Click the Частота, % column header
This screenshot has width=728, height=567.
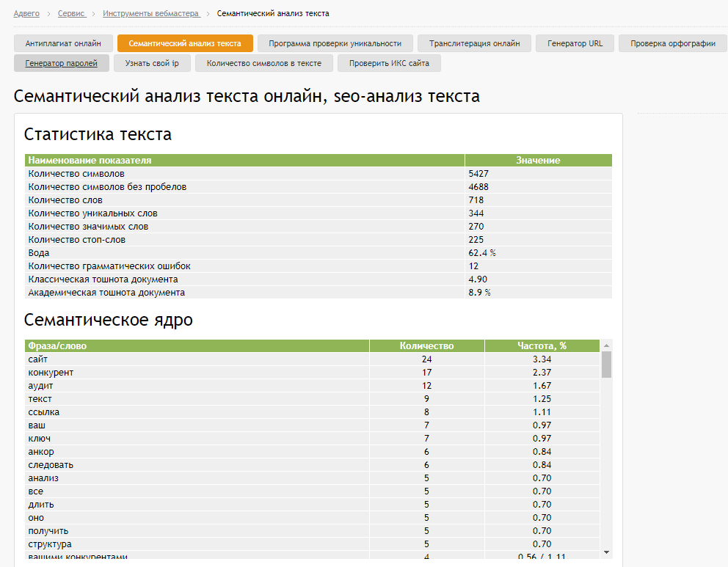(542, 345)
